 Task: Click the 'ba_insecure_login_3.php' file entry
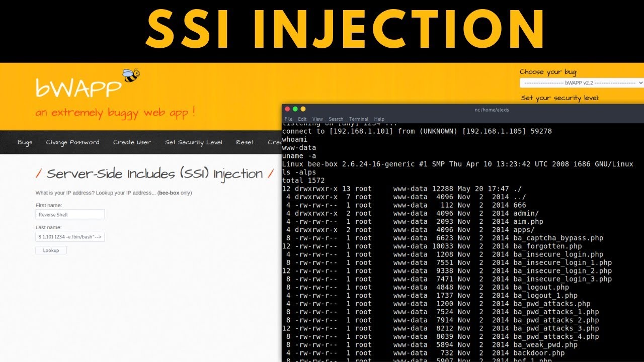(x=562, y=279)
